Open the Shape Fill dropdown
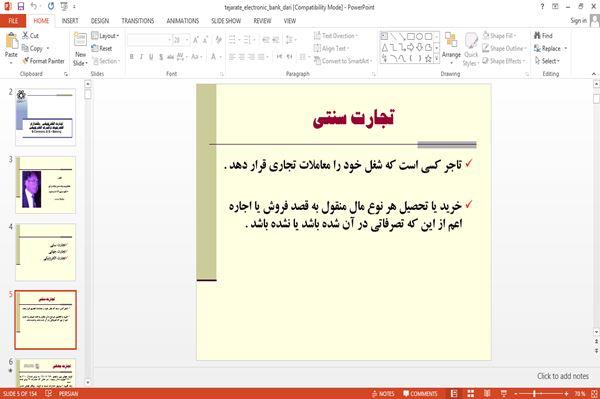600x399 pixels. 500,36
